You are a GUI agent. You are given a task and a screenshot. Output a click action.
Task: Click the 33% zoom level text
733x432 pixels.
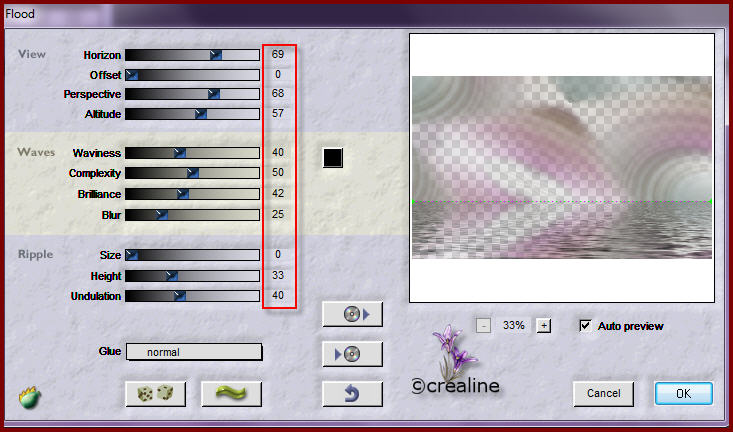click(x=514, y=325)
